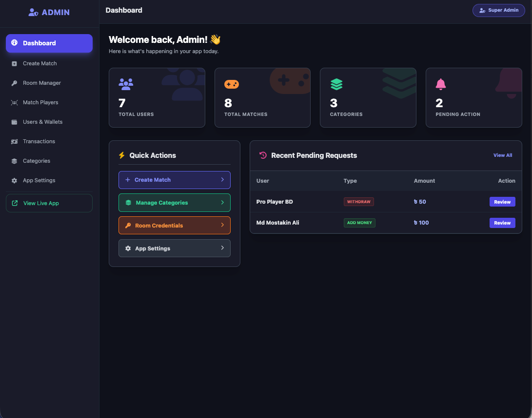Click the Dashboard gauge icon in sidebar
Viewport: 532px width, 418px height.
pyautogui.click(x=14, y=43)
